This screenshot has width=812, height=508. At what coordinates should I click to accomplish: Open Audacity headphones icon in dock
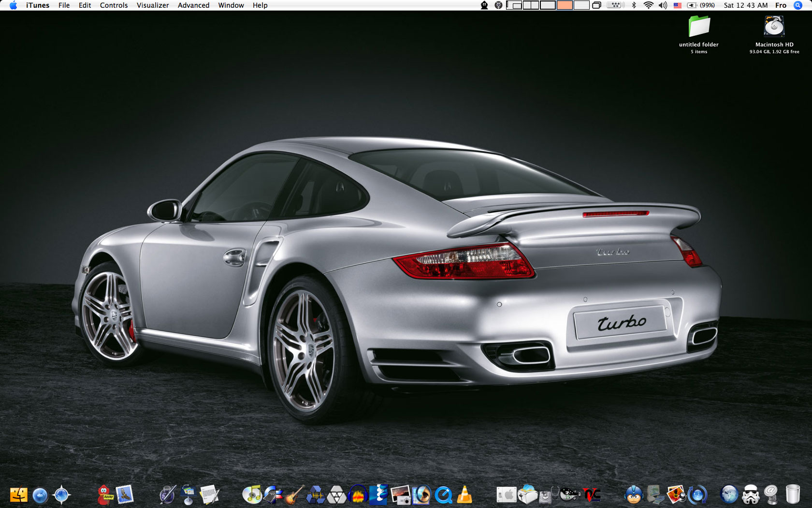click(358, 495)
